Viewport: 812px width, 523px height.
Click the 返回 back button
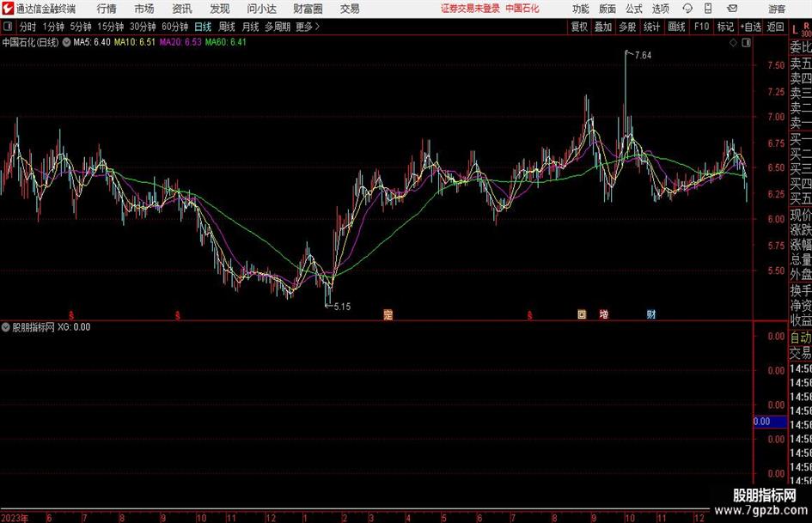[775, 27]
